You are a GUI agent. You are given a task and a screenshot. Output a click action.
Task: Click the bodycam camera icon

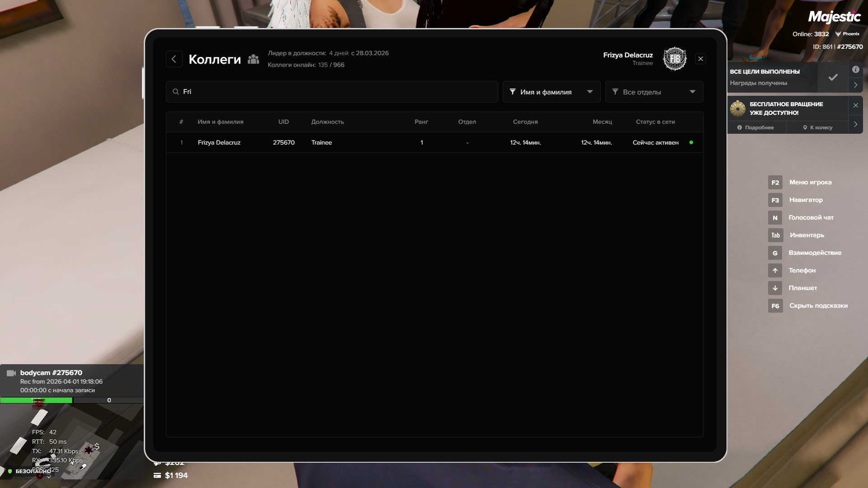[x=11, y=373]
